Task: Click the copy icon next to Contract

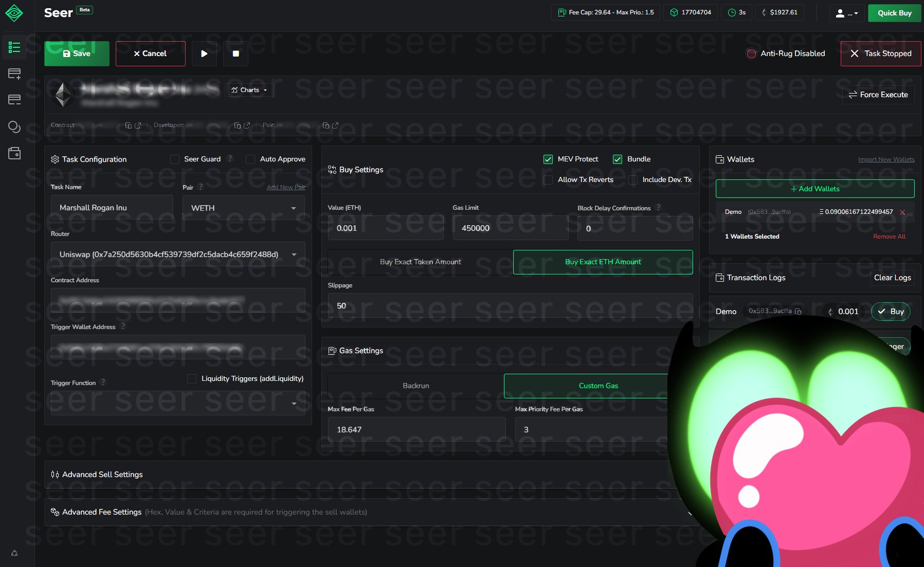Action: pos(128,125)
